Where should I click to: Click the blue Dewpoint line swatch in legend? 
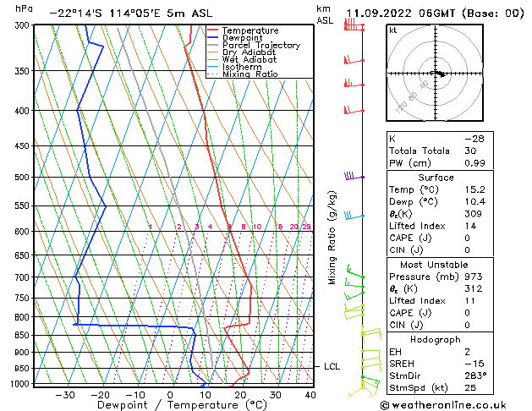click(213, 38)
